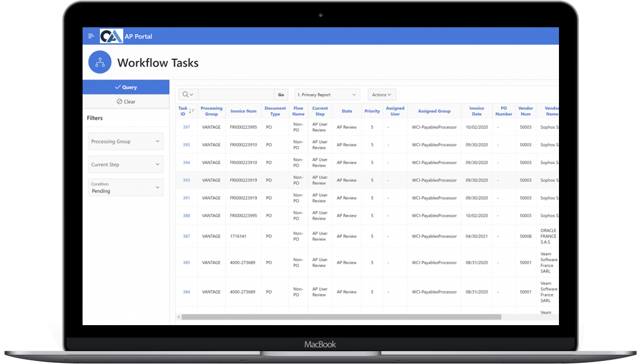This screenshot has height=364, width=641.
Task: Click the Filters heading
Action: (x=95, y=118)
